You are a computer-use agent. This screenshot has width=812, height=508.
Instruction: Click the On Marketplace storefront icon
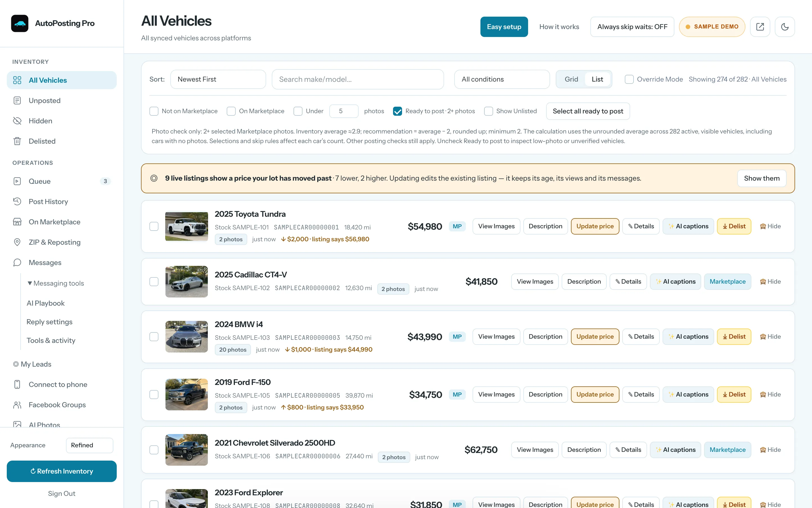(17, 222)
